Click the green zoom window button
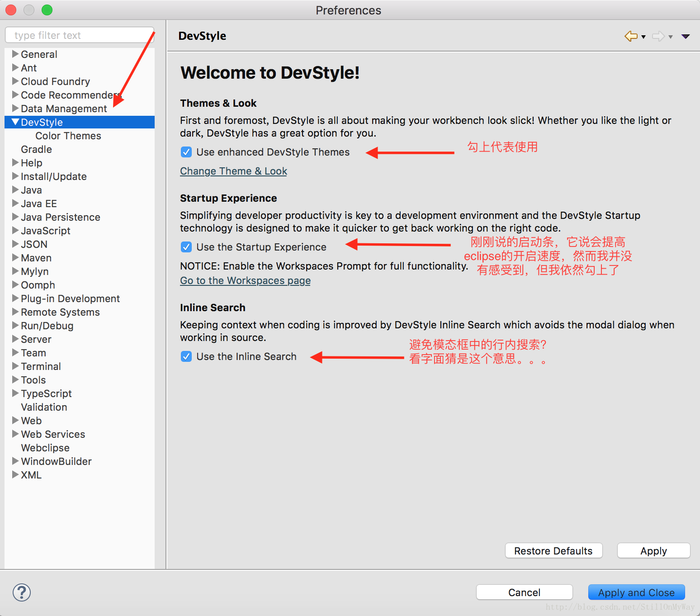Viewport: 700px width, 616px height. pyautogui.click(x=47, y=10)
